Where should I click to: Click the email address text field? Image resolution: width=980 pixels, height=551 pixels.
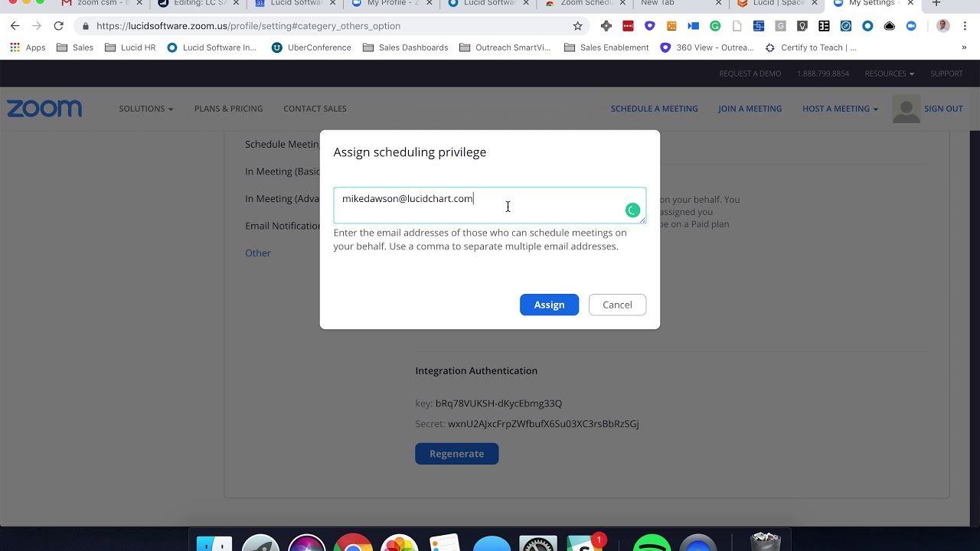pos(490,205)
